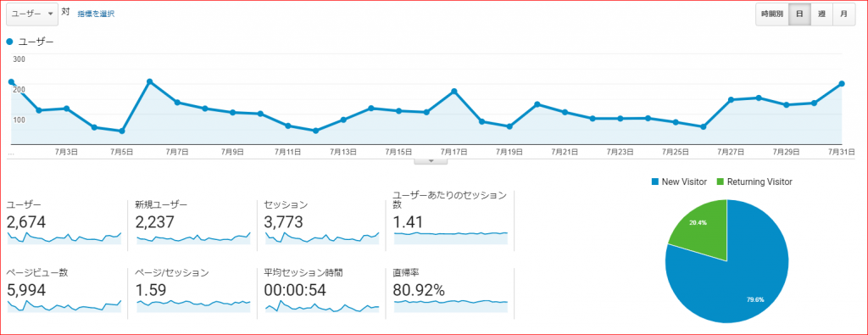Open the ユーザー 2,674 metric sparkline
The height and width of the screenshot is (335, 868).
[x=64, y=237]
